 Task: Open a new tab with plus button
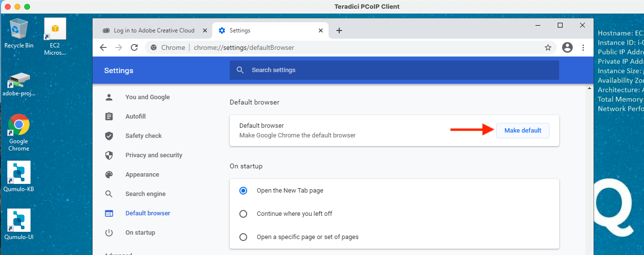coord(339,30)
